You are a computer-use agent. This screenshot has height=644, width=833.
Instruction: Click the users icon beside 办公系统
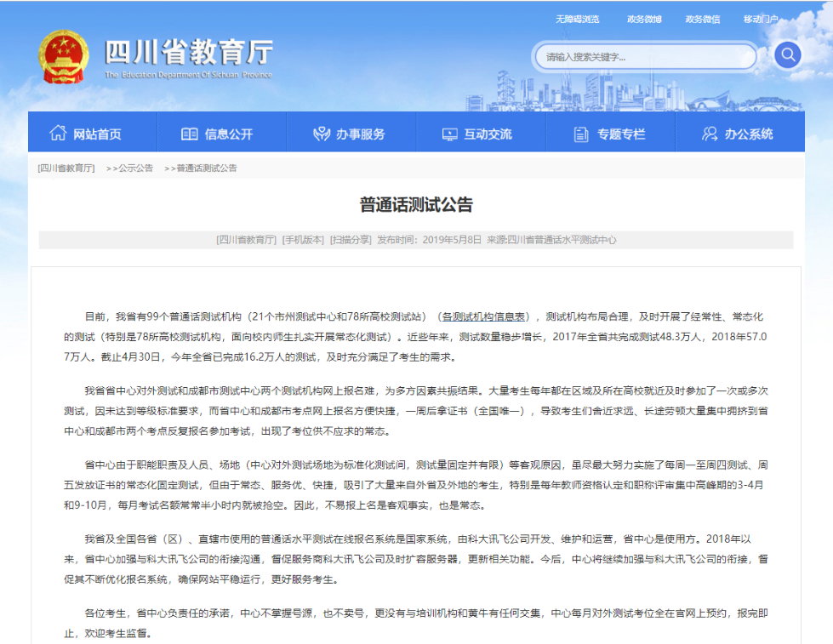[x=710, y=134]
